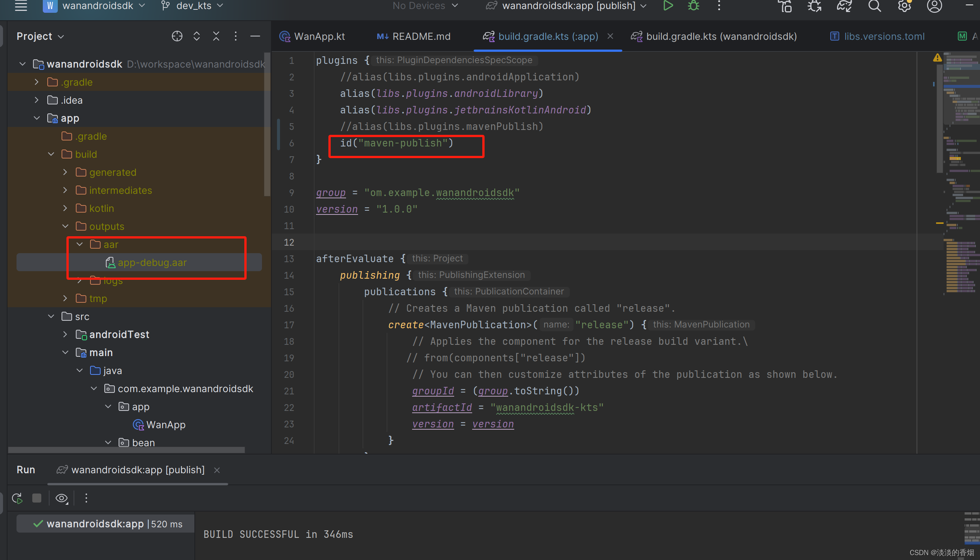Viewport: 980px width, 560px height.
Task: Open more options in Run panel toolbar
Action: (x=86, y=498)
